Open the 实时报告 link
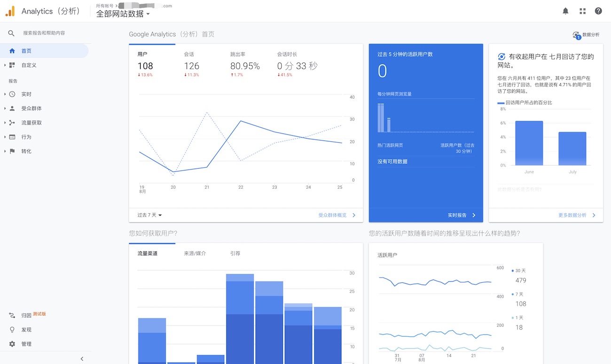The image size is (611, 364). coord(457,215)
